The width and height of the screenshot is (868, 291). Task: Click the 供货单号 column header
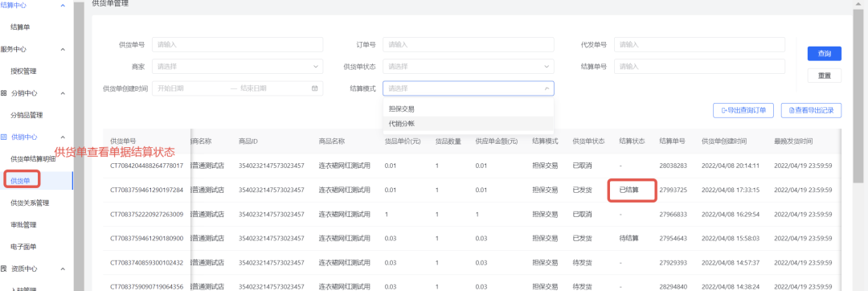[x=123, y=141]
